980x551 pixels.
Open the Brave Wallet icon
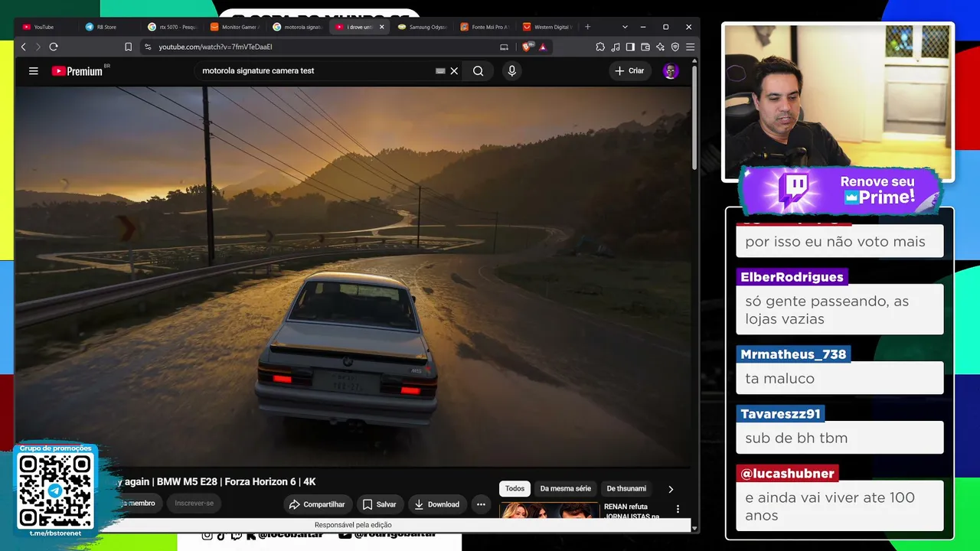pyautogui.click(x=645, y=47)
